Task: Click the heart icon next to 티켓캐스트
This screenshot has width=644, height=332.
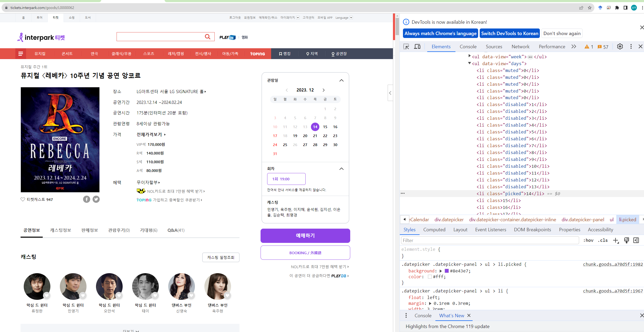Action: tap(23, 199)
